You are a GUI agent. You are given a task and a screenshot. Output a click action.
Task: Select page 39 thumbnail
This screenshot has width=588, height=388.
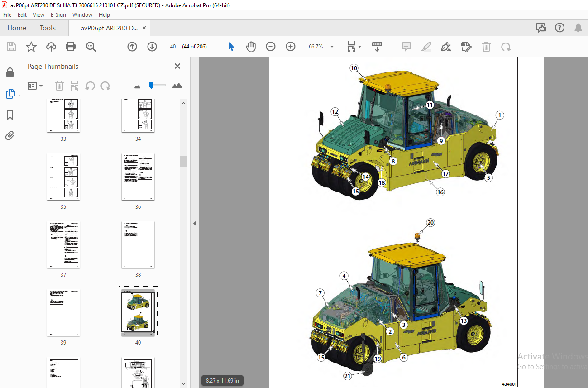pyautogui.click(x=63, y=313)
